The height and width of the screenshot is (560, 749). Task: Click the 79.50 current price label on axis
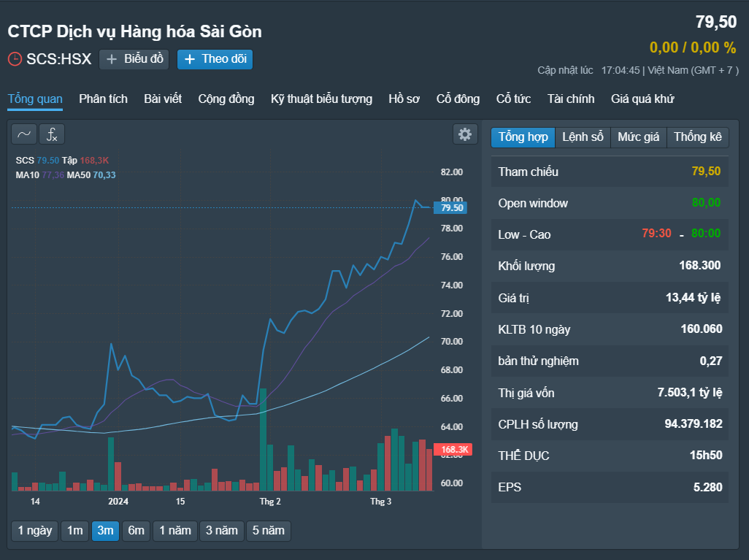(x=450, y=208)
